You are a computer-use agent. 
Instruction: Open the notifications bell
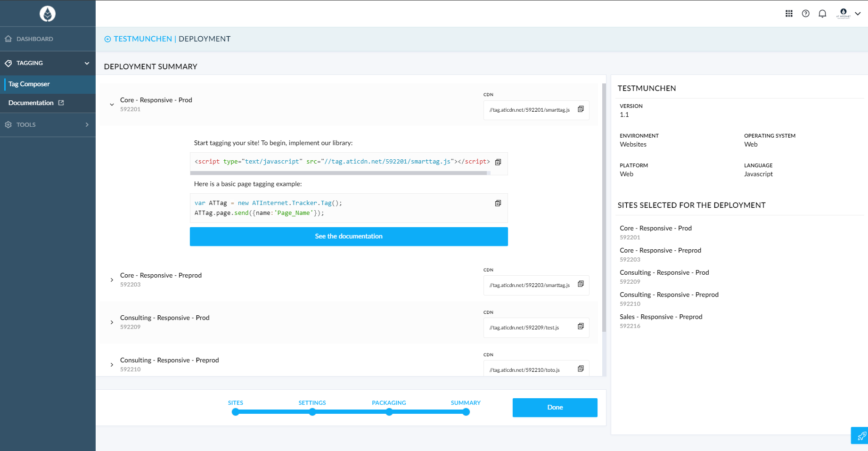(x=822, y=14)
